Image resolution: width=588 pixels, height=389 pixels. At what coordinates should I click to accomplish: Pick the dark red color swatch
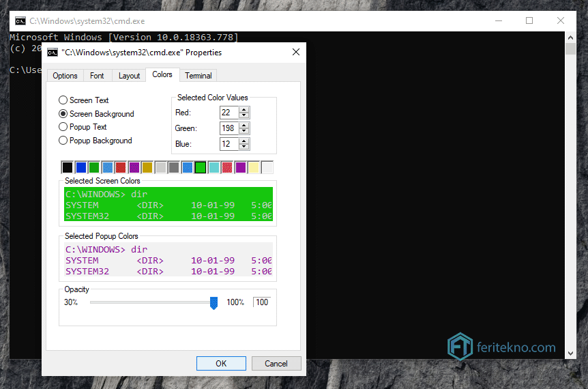pos(121,167)
